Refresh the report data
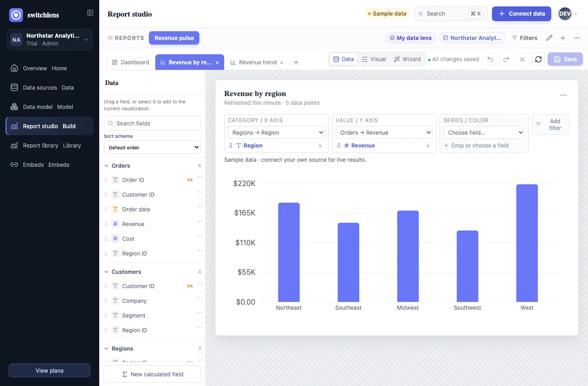 pos(538,59)
